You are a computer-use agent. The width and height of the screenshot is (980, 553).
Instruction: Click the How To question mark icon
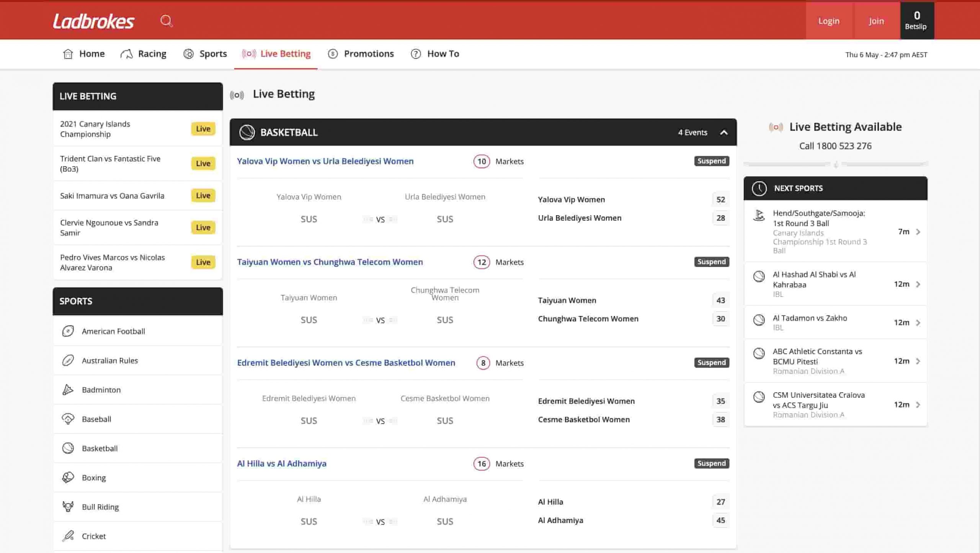(416, 54)
